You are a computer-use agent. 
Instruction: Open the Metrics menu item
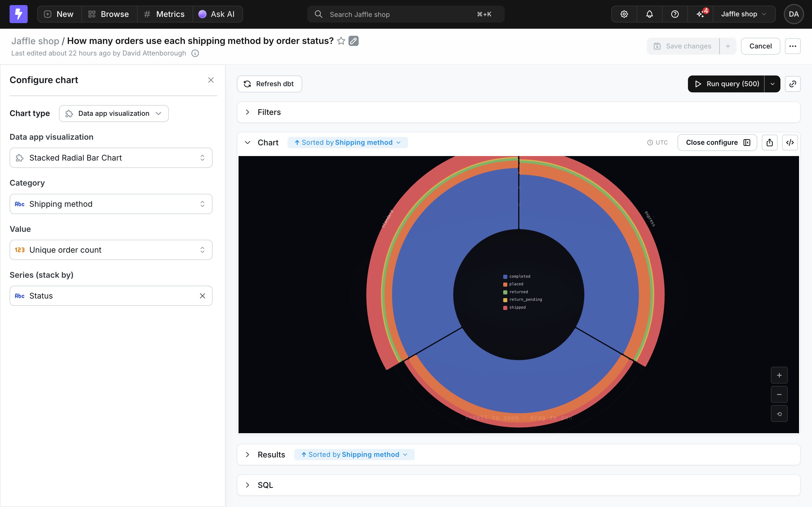[x=164, y=14]
